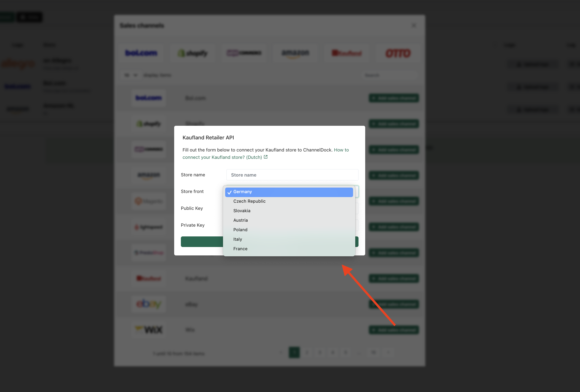Go to page 1 in pagination
Image resolution: width=580 pixels, height=392 pixels.
pos(294,352)
